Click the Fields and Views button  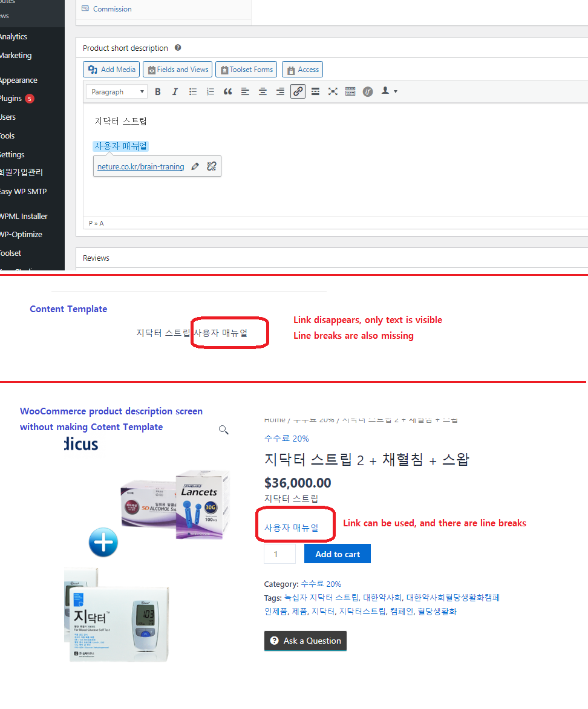pyautogui.click(x=178, y=70)
